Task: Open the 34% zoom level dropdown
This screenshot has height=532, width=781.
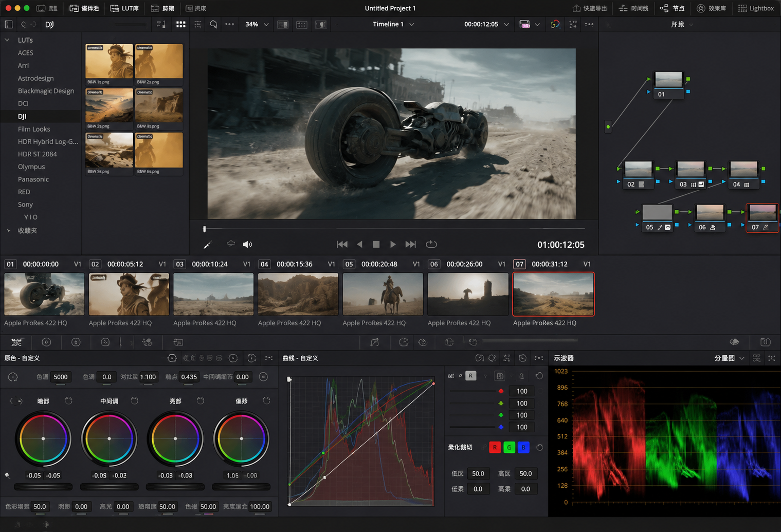Action: [257, 24]
